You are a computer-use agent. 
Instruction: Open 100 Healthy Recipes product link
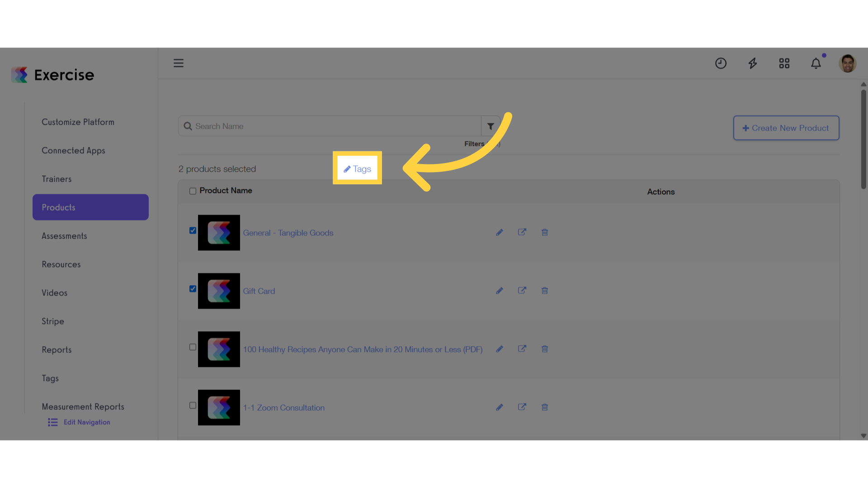coord(363,349)
